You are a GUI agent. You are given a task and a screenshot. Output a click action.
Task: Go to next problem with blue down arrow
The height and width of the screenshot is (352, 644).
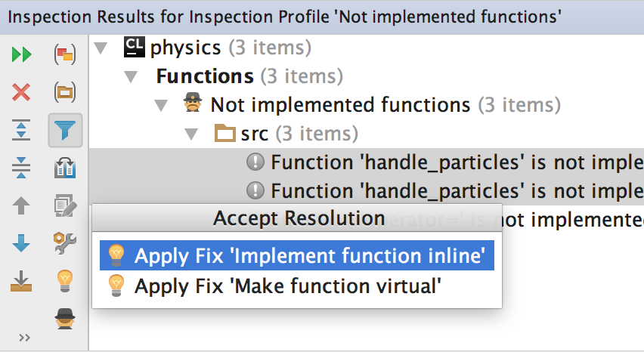coord(22,243)
